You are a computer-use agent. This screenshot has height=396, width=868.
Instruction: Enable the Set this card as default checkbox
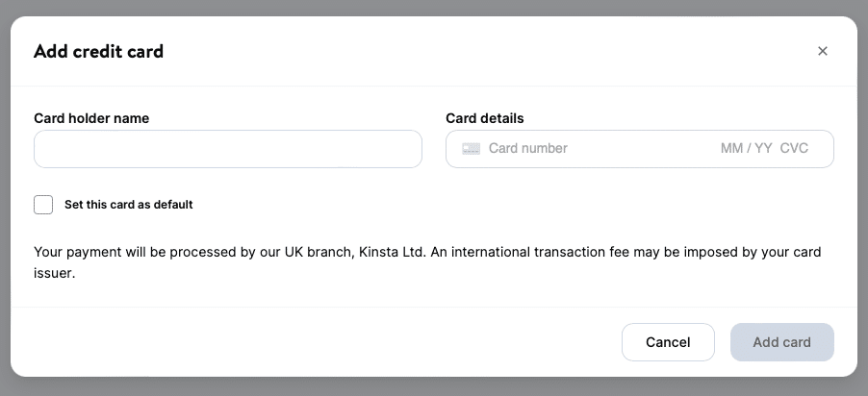pos(43,205)
